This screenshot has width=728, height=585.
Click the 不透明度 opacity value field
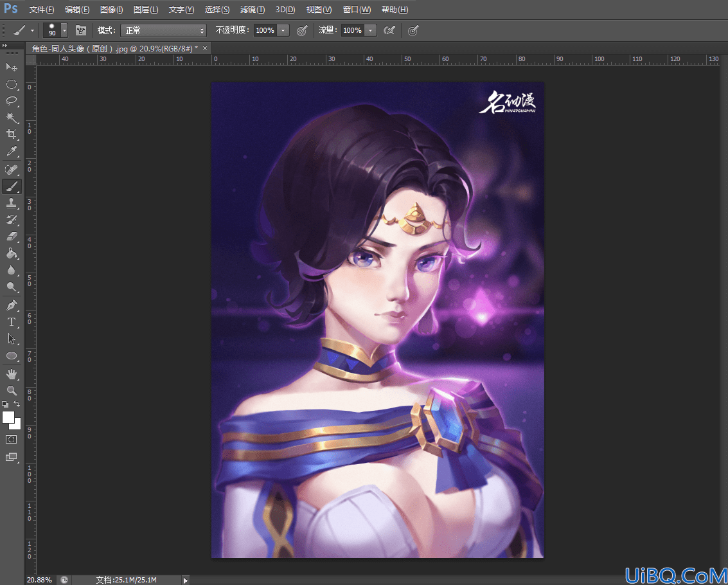[x=265, y=31]
